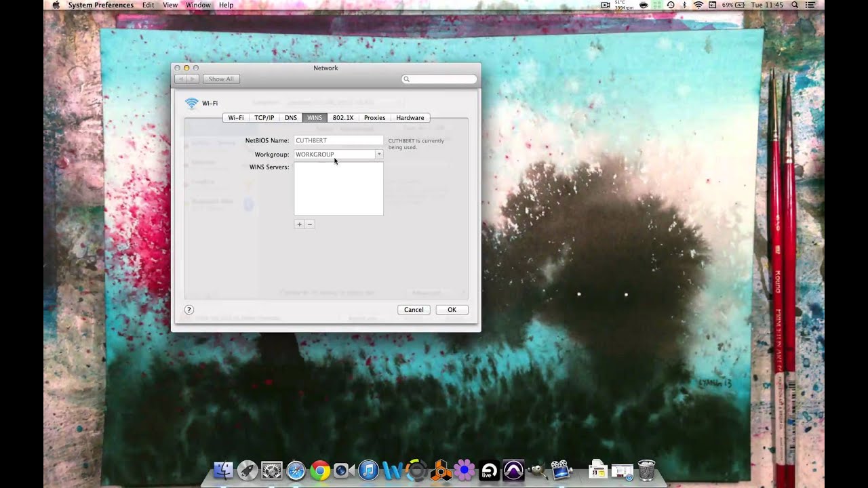Open iTunes in the Dock

pyautogui.click(x=368, y=470)
